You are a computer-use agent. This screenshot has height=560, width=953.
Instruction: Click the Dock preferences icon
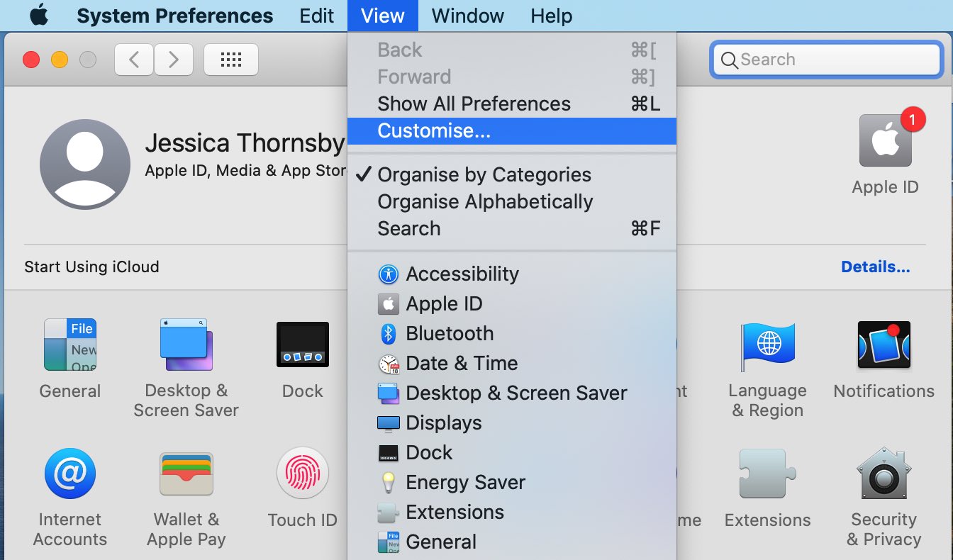tap(302, 345)
